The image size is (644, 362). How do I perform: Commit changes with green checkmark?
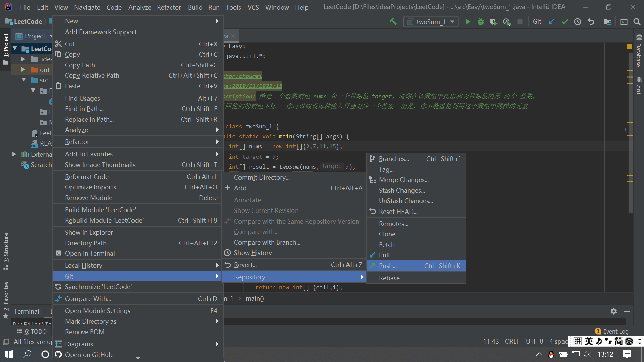pos(565,22)
